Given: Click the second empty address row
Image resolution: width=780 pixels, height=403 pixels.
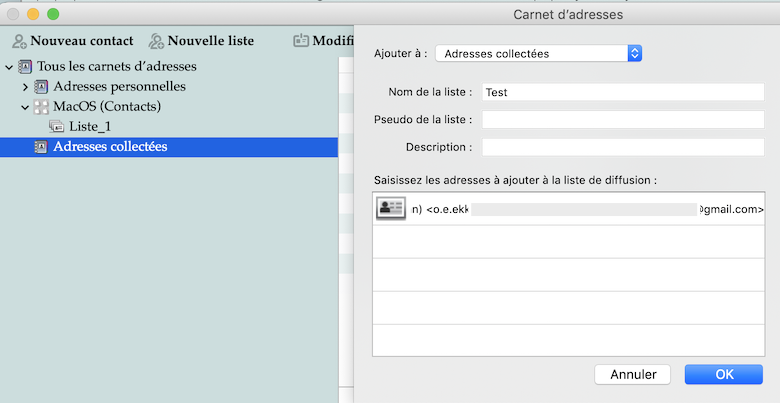Looking at the screenshot, I should [x=570, y=274].
